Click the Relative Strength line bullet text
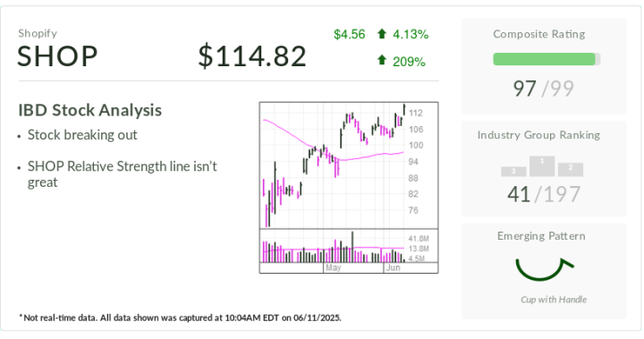The width and height of the screenshot is (644, 339). point(122,174)
